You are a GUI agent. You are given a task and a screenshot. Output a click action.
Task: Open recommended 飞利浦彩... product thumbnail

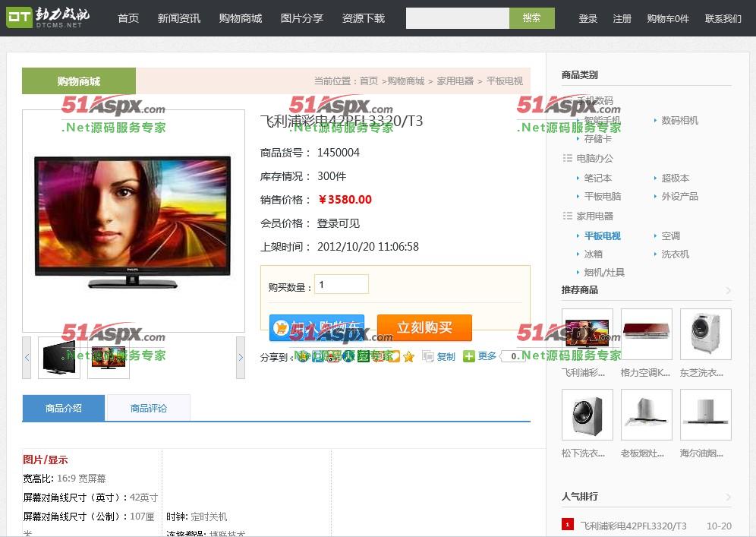587,334
